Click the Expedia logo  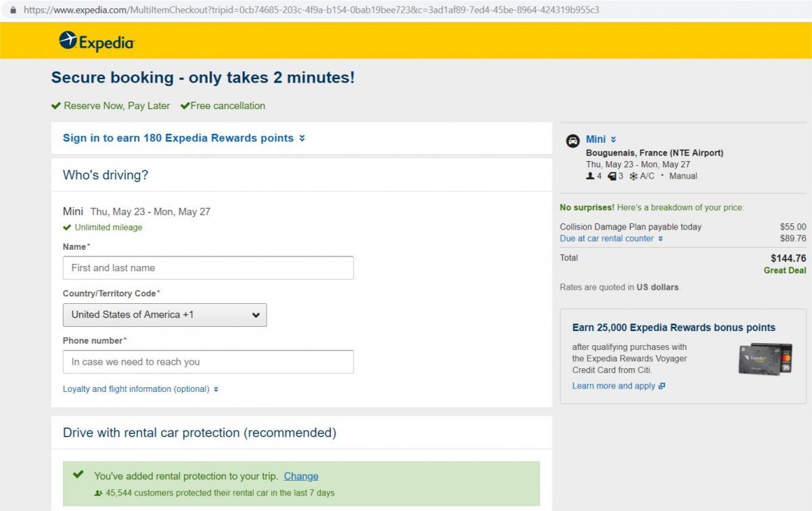pos(97,41)
